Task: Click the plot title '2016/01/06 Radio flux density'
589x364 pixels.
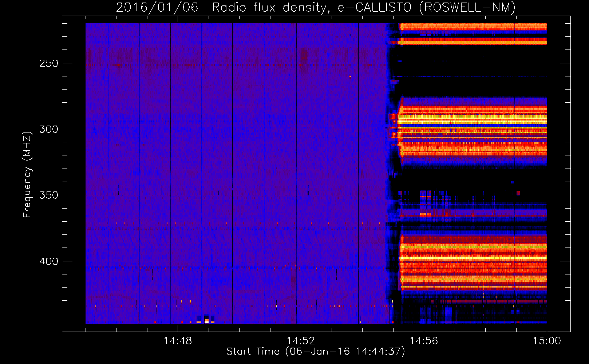Action: click(223, 7)
